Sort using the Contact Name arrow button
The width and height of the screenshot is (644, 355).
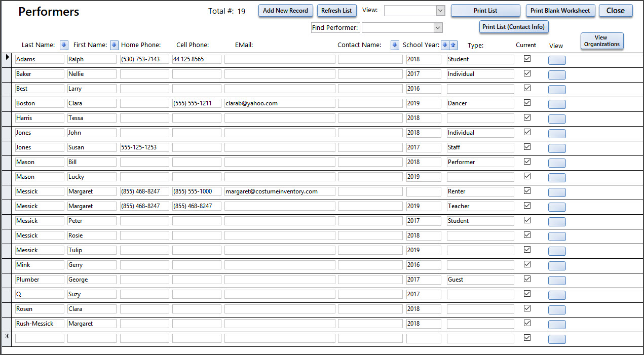tap(395, 45)
